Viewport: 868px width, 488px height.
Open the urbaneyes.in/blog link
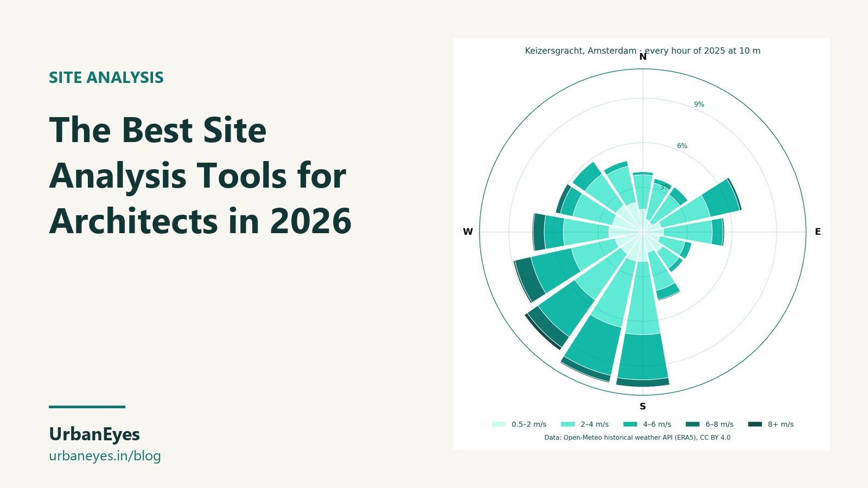(105, 456)
